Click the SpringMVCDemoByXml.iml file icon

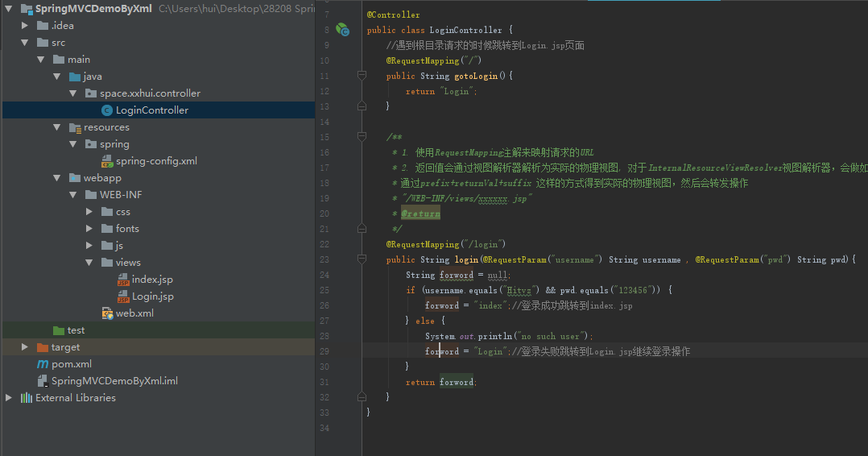42,381
